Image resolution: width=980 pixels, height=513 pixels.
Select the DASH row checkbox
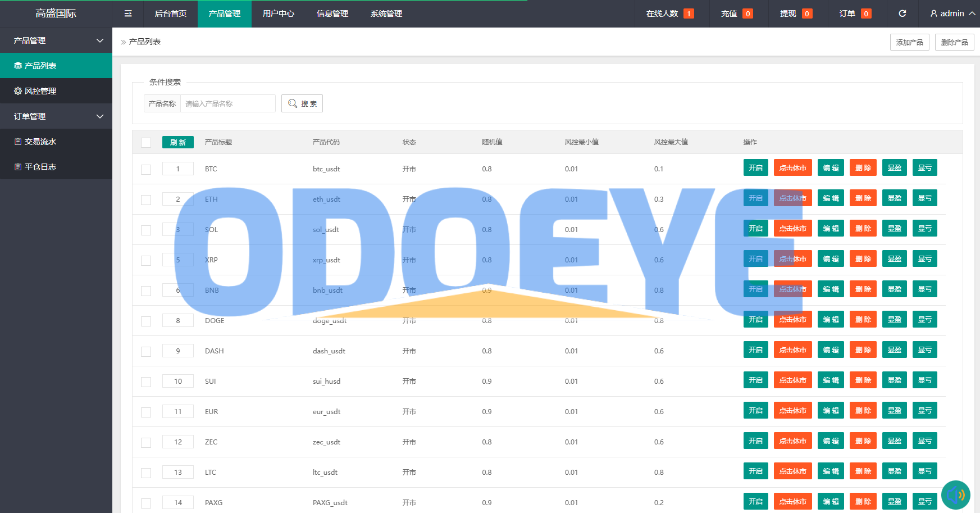click(146, 352)
